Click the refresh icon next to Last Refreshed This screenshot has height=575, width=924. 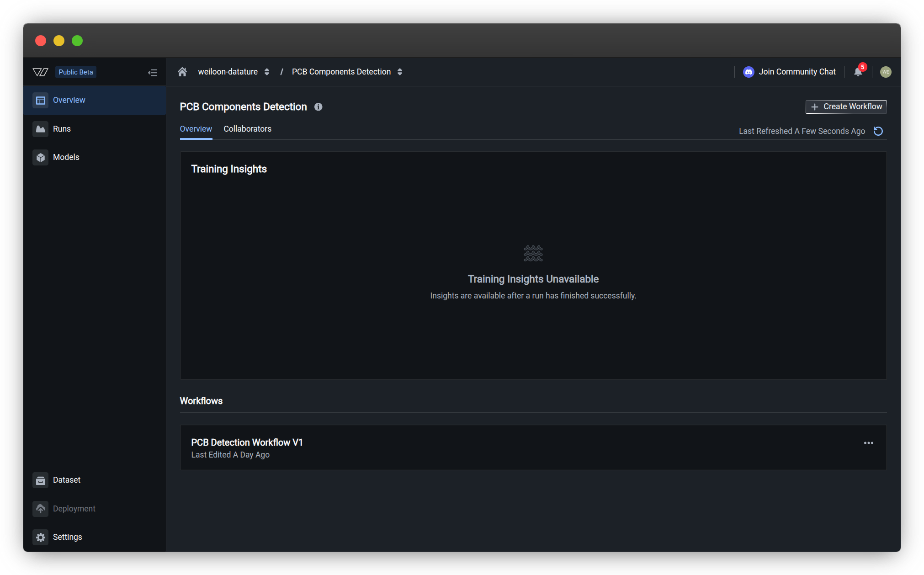(878, 131)
